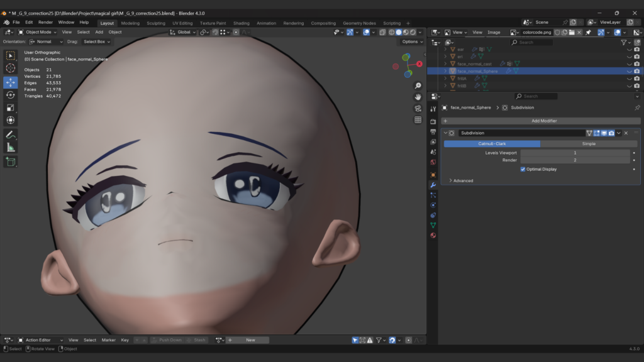The height and width of the screenshot is (362, 644).
Task: Select the Simple subdivision type button
Action: point(589,143)
